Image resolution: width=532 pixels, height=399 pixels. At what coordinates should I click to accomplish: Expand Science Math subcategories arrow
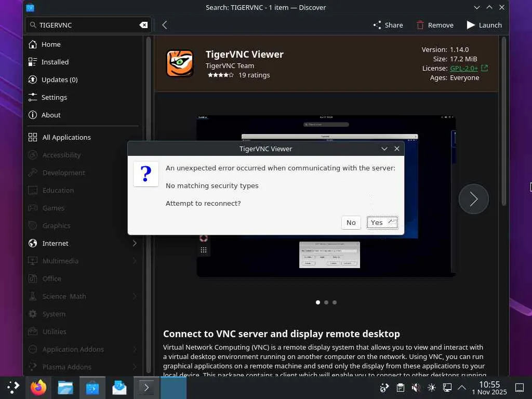pyautogui.click(x=135, y=296)
